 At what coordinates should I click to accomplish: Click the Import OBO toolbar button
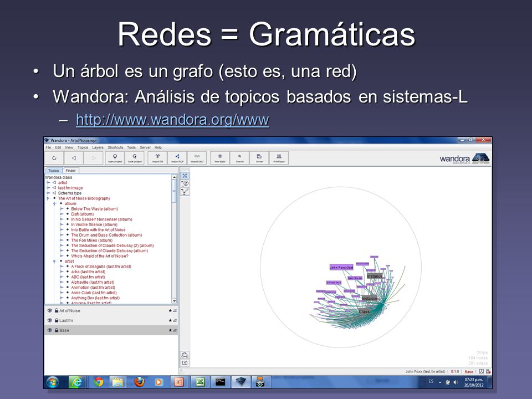coord(197,158)
